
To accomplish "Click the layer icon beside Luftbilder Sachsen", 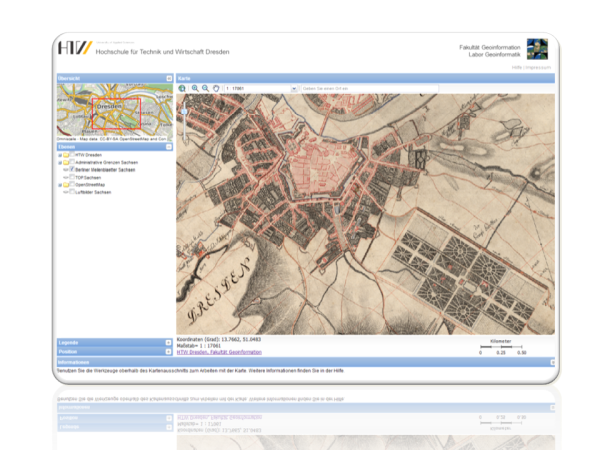I will pos(66,192).
